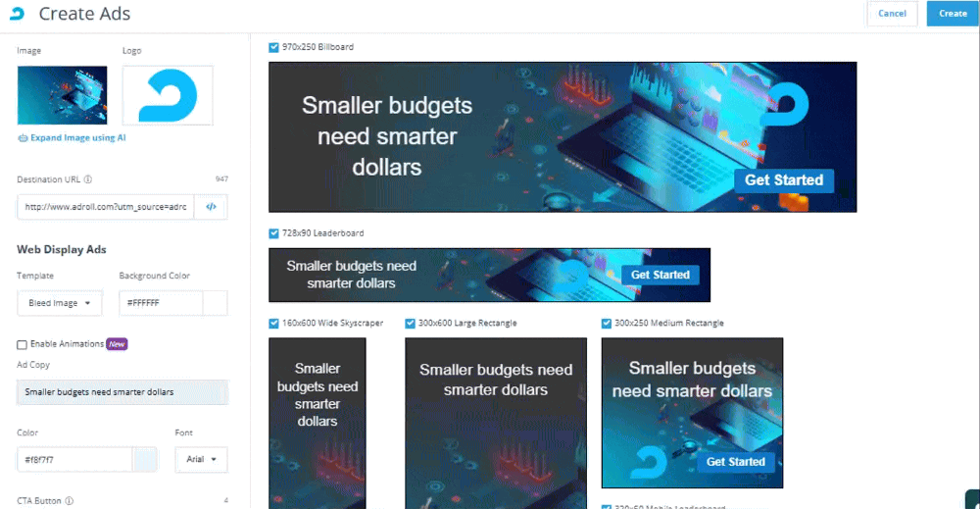Image resolution: width=980 pixels, height=509 pixels.
Task: Deselect the 300x250 Medium Rectangle checkbox
Action: point(607,323)
